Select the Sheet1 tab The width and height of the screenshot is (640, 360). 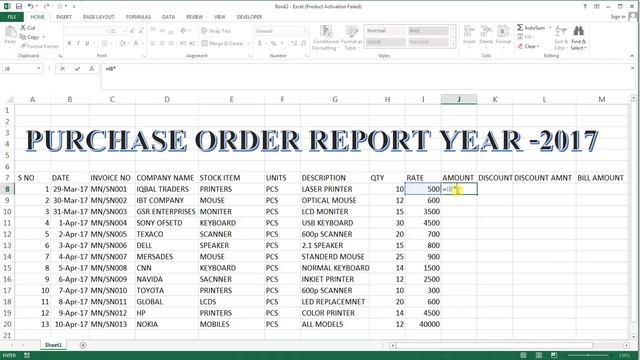pos(53,345)
